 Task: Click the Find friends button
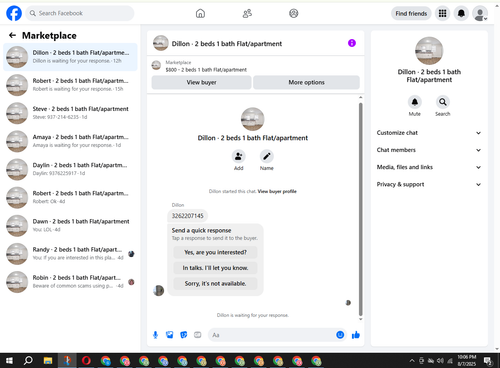click(x=411, y=13)
